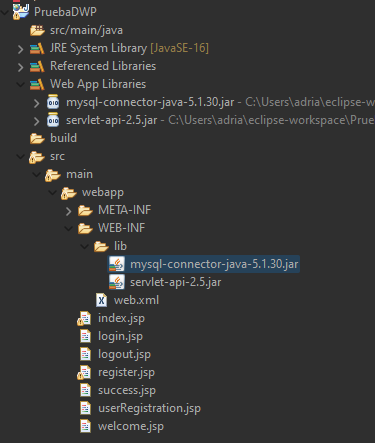
Task: Click the jar icon of mysql-connector under Web App Libraries
Action: tap(53, 102)
